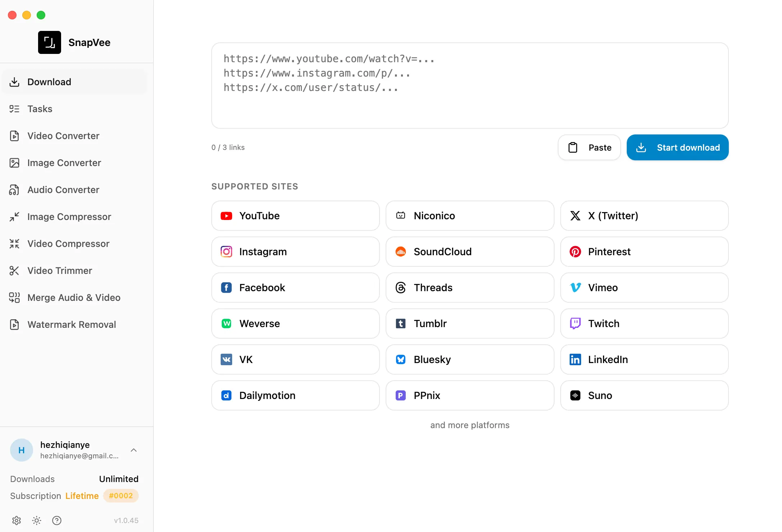Click the Vimeo logo icon
The height and width of the screenshot is (532, 782).
pos(575,288)
